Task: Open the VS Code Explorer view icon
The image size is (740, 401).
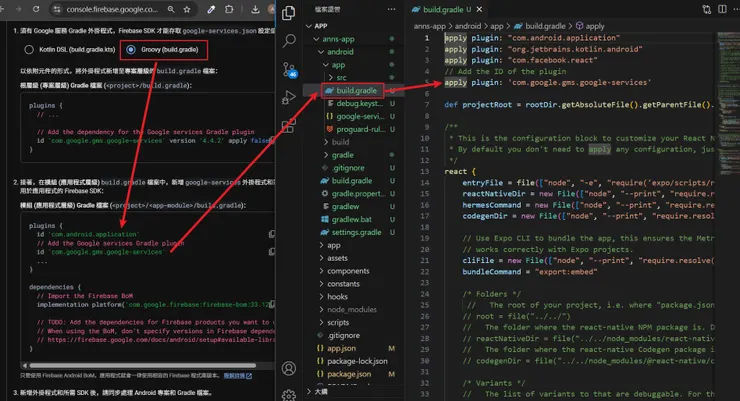Action: (288, 13)
